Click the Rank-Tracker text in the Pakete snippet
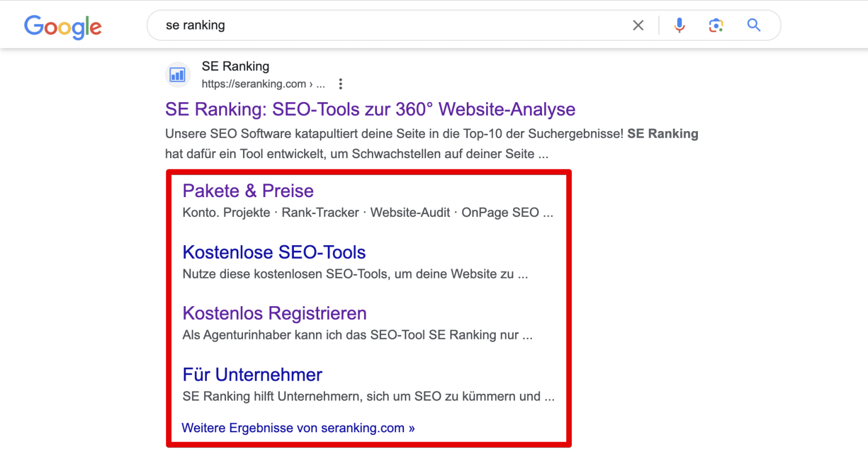 coord(320,212)
